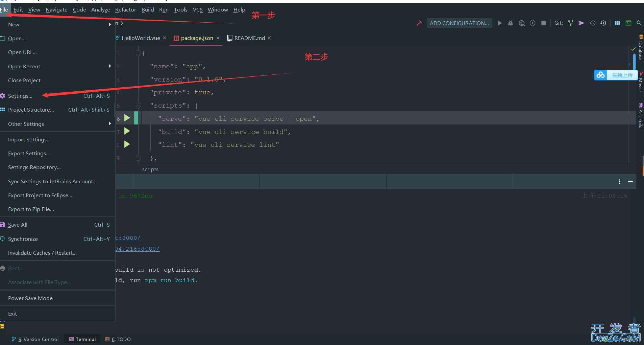Viewport: 644px width, 345px height.
Task: Expand the New submenu
Action: coord(57,24)
